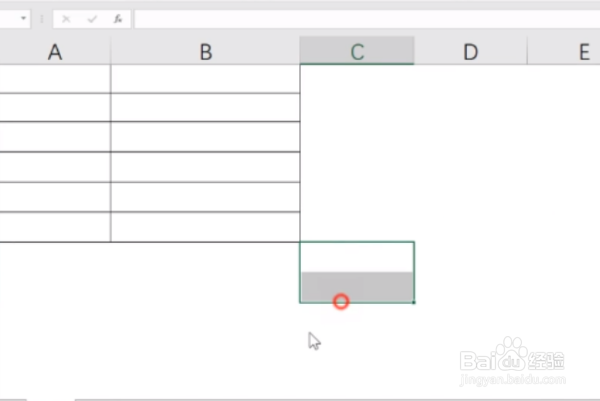Select column A header
Screen dimensions: 600x401
[x=55, y=51]
